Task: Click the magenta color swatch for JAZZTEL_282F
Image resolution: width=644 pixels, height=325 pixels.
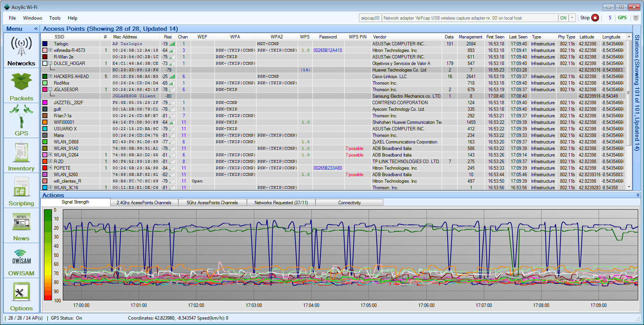Action: 45,103
